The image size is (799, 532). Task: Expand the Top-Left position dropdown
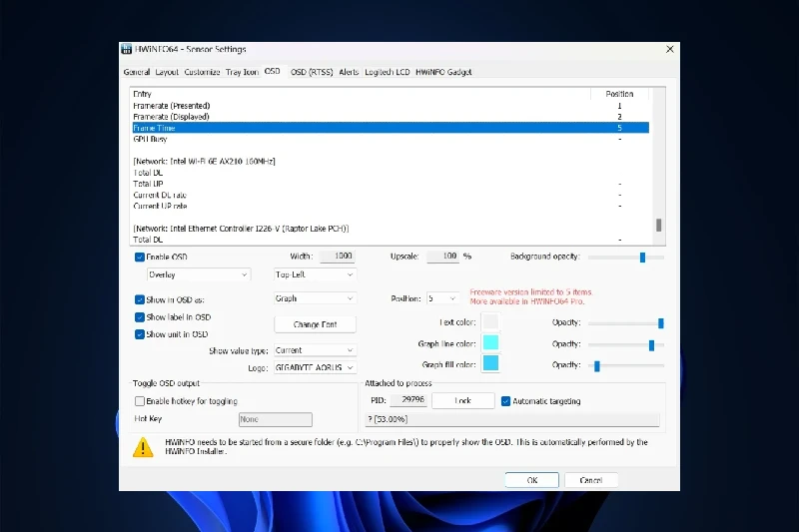(x=315, y=274)
